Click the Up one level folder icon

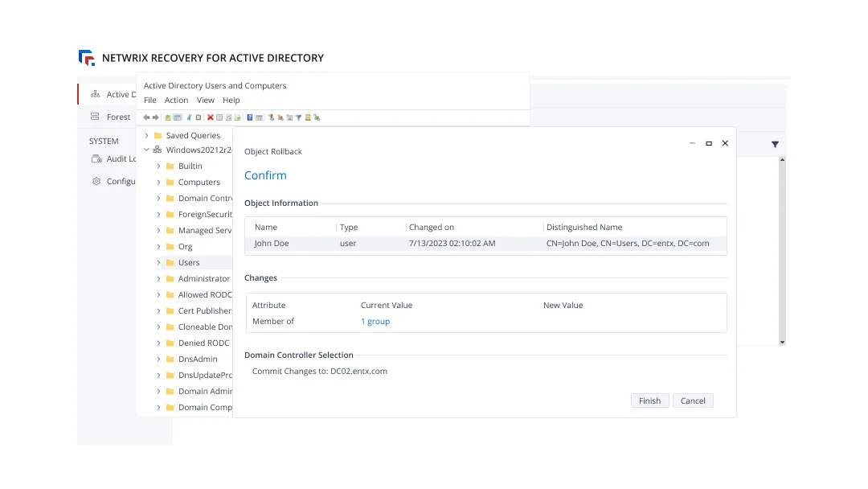[168, 117]
